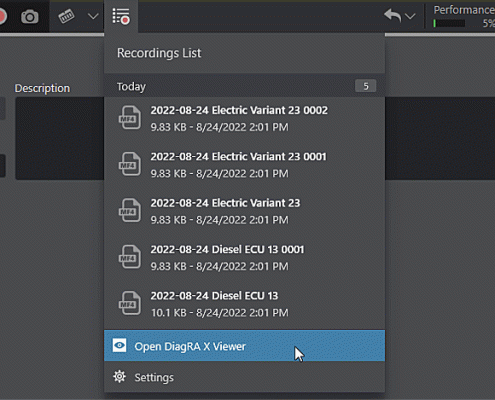Select the 10.1 KB Diesel ECU 13 recording

(x=244, y=304)
